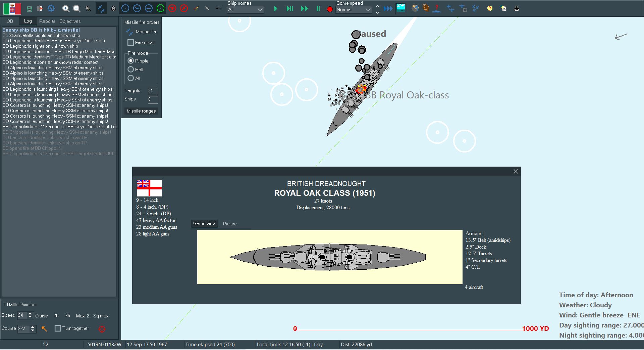The width and height of the screenshot is (644, 350).
Task: Decrease speed with the Speed down arrow
Action: click(30, 317)
